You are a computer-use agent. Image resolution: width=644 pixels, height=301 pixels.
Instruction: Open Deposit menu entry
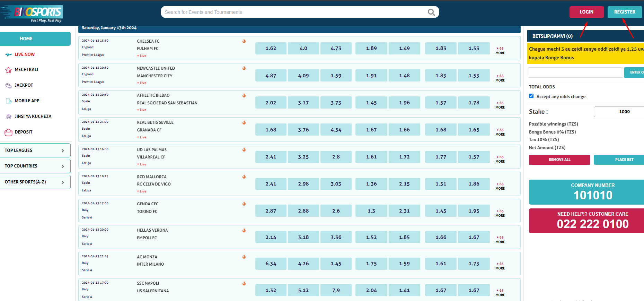(24, 132)
